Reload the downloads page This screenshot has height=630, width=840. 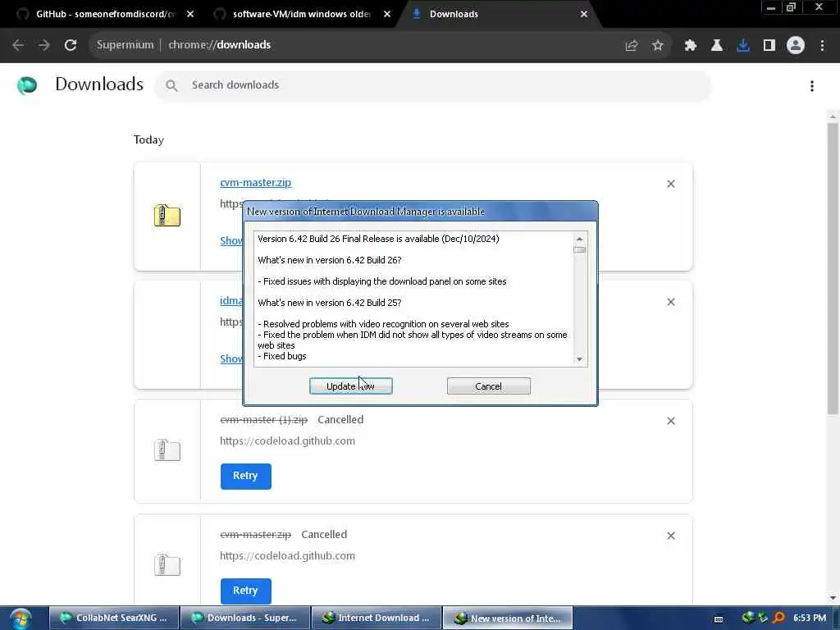pyautogui.click(x=71, y=45)
